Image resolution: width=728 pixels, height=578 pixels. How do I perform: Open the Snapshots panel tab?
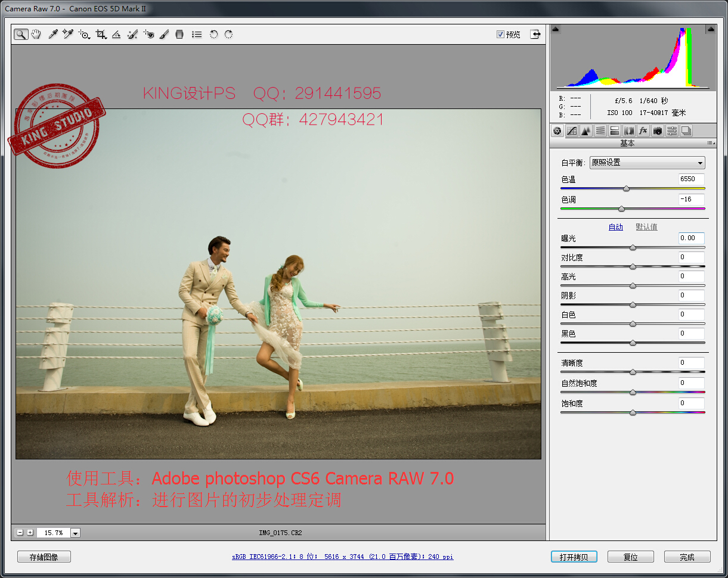click(686, 131)
